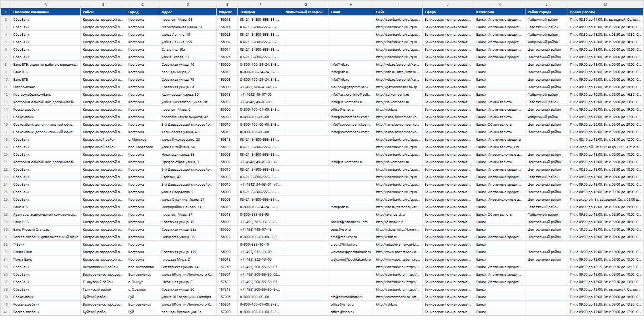Select column D header
644x322 pixels.
tap(188, 4)
